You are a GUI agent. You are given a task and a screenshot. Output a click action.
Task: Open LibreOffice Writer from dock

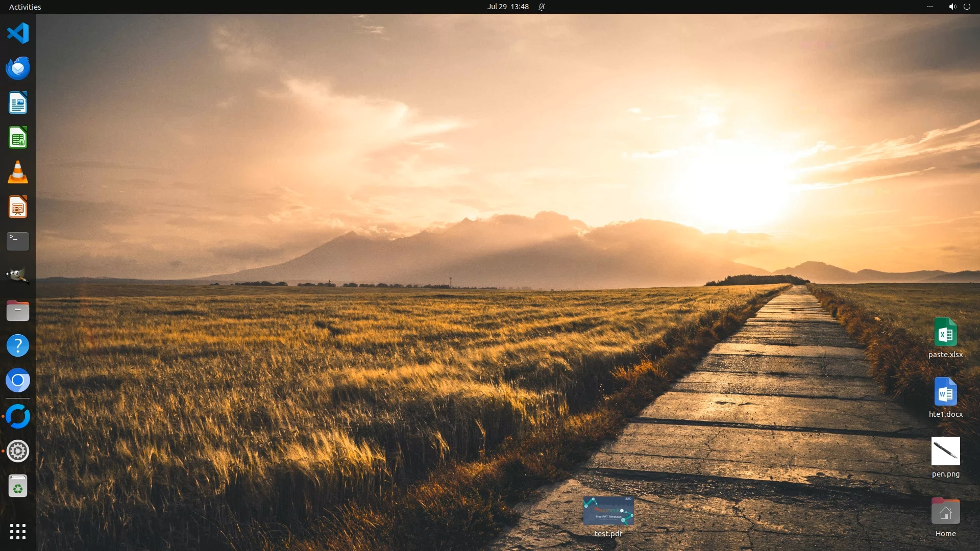coord(18,103)
